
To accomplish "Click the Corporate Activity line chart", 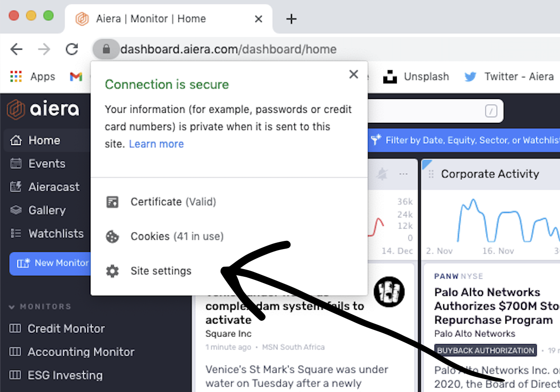I will pyautogui.click(x=509, y=220).
